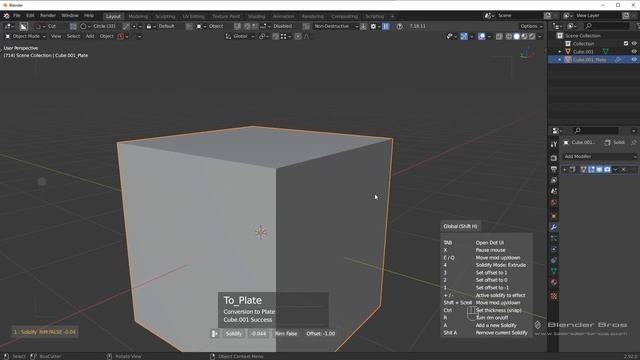Open the Object Data properties tab icon
The width and height of the screenshot is (640, 360).
pyautogui.click(x=553, y=271)
